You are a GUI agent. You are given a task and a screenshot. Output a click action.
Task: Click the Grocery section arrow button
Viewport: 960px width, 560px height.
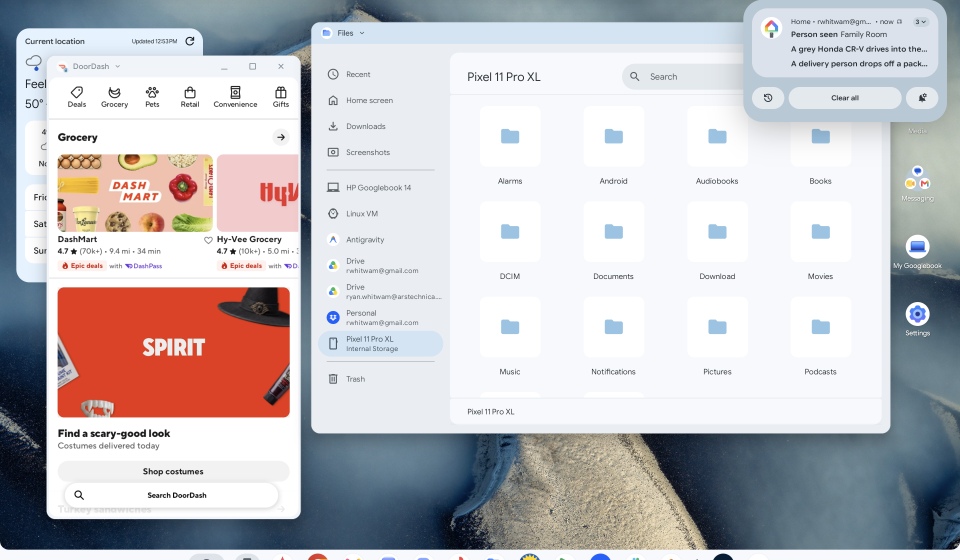click(281, 137)
